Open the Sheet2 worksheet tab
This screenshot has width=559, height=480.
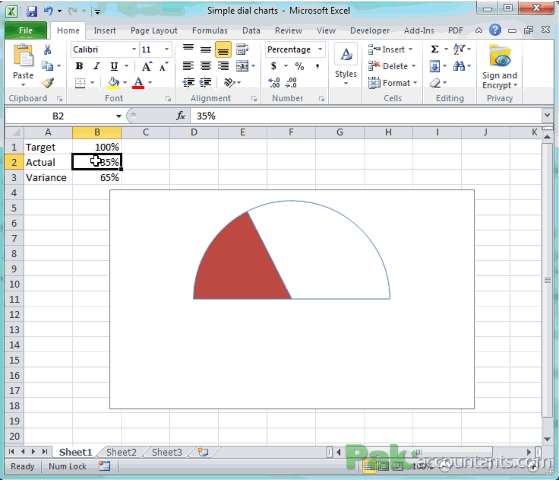(x=121, y=452)
